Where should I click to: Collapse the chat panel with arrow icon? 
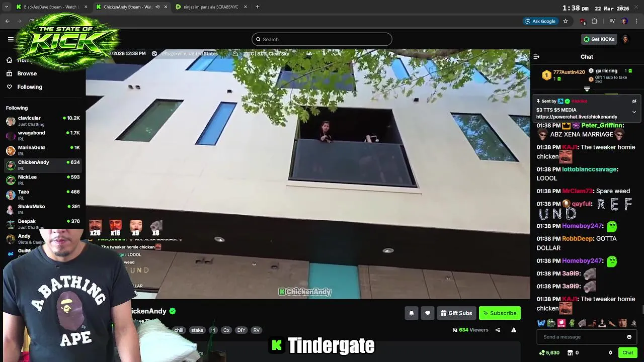click(536, 57)
